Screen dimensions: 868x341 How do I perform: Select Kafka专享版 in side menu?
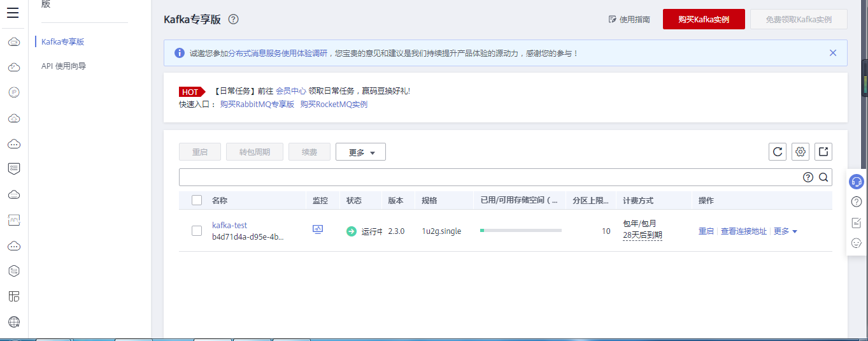(x=63, y=41)
